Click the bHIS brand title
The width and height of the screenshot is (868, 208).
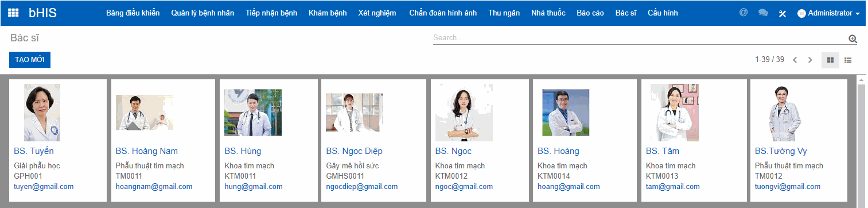pyautogui.click(x=42, y=13)
